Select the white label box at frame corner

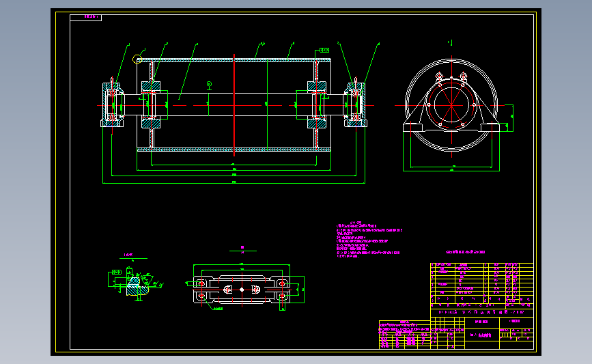(86, 17)
